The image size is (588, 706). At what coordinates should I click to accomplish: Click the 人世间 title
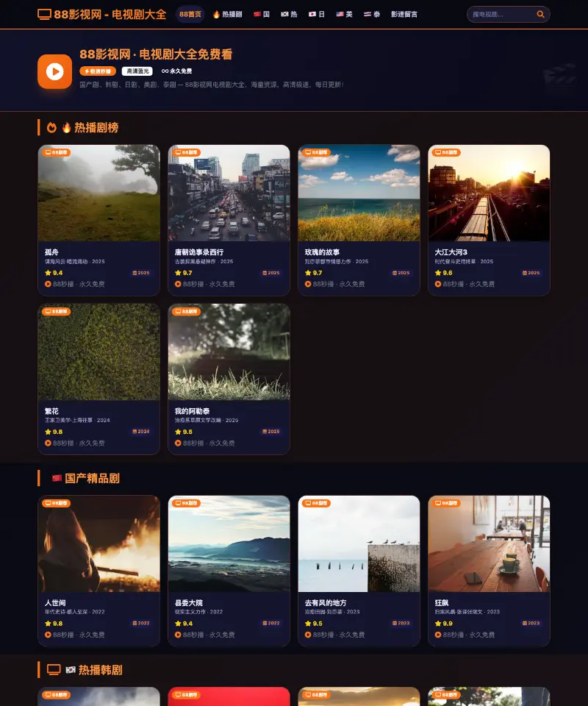(x=55, y=603)
